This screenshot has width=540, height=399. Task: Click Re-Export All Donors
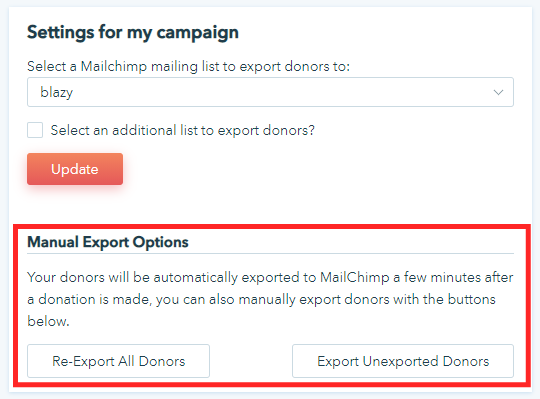click(118, 361)
